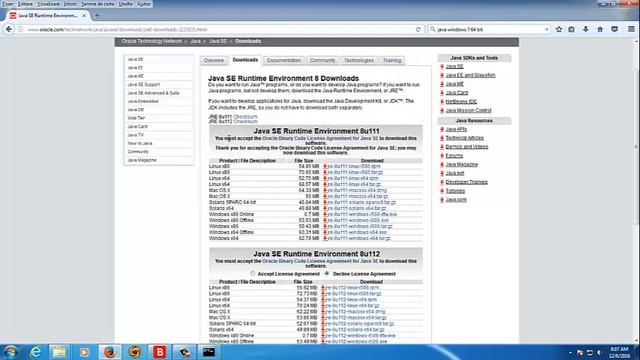Open red B application on taskbar
640x360 pixels.
(x=160, y=352)
